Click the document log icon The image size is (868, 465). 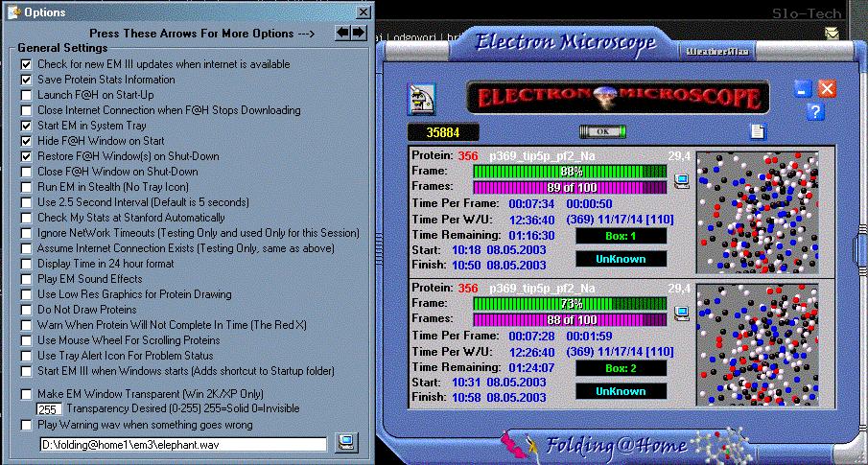758,131
